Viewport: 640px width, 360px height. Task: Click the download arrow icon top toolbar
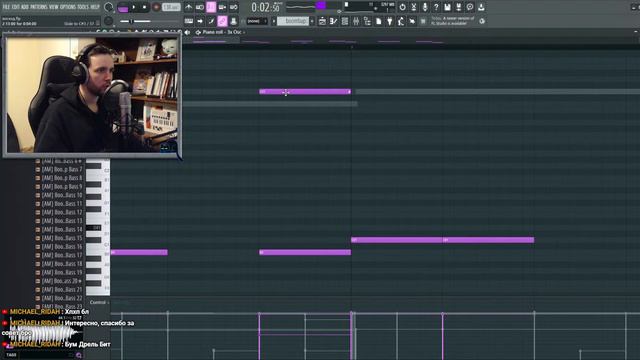pos(481,7)
